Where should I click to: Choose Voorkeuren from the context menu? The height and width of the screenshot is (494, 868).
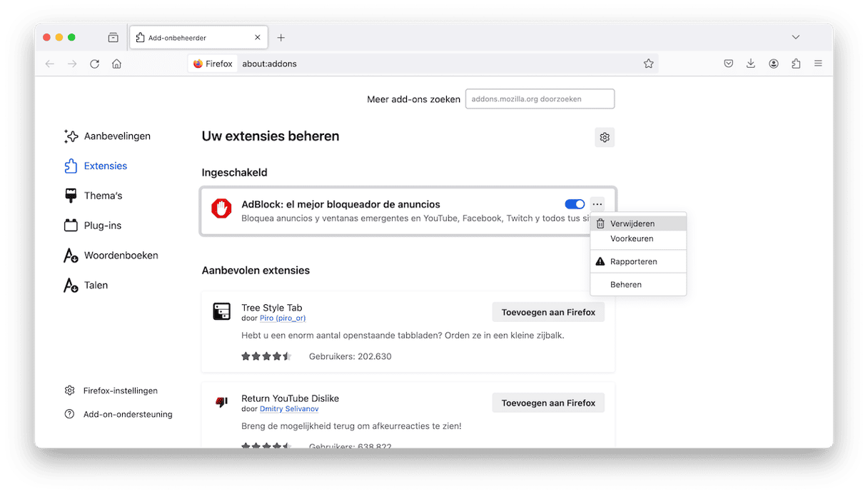(638, 238)
